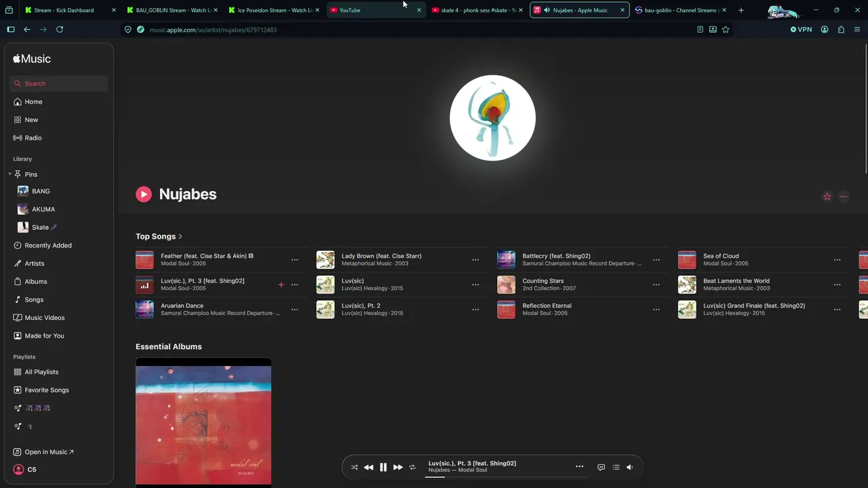Collapse the Pins section
The image size is (868, 488).
(9, 174)
